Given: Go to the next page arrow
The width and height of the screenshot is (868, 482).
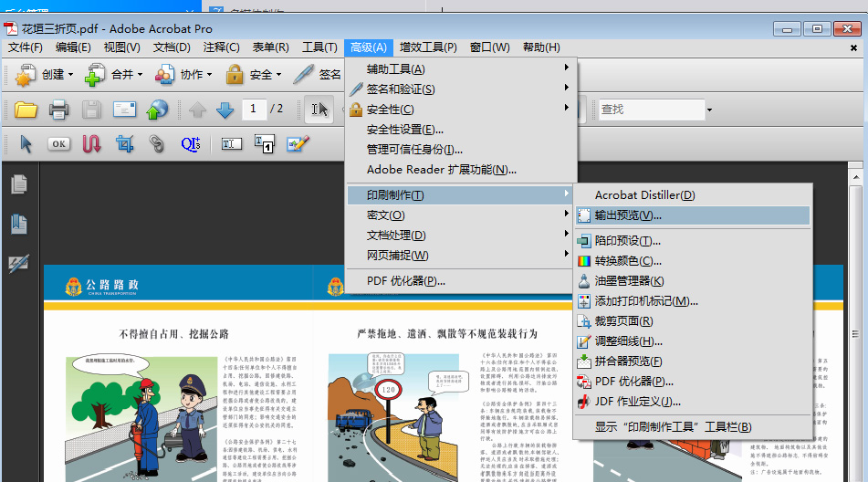Looking at the screenshot, I should (225, 110).
